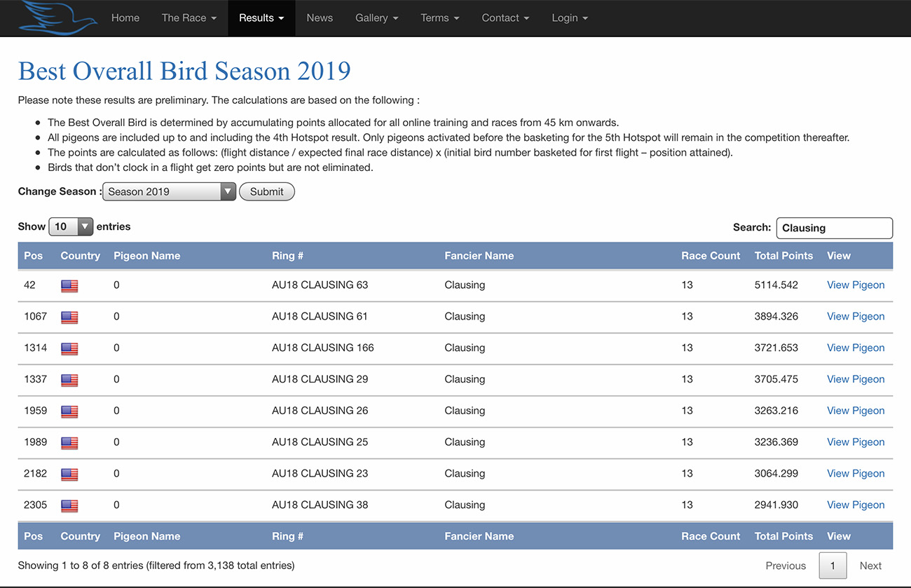Click the Search input field
The width and height of the screenshot is (911, 588).
click(x=834, y=228)
